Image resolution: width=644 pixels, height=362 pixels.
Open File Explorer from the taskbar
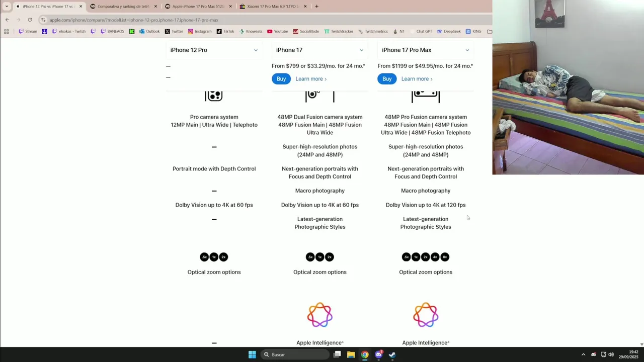click(351, 354)
